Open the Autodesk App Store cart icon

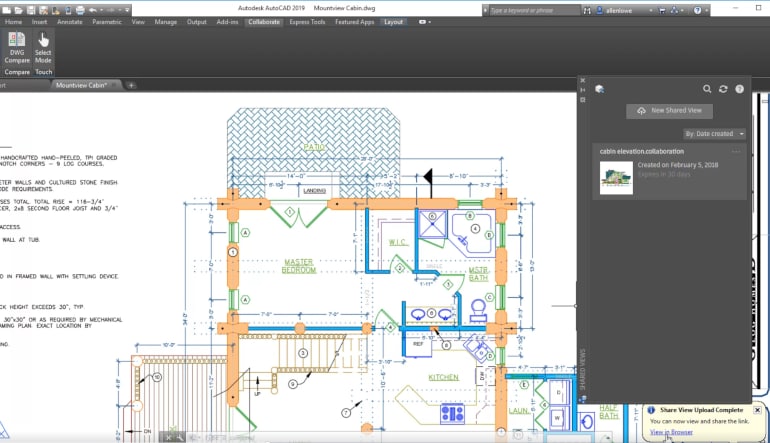pos(662,10)
